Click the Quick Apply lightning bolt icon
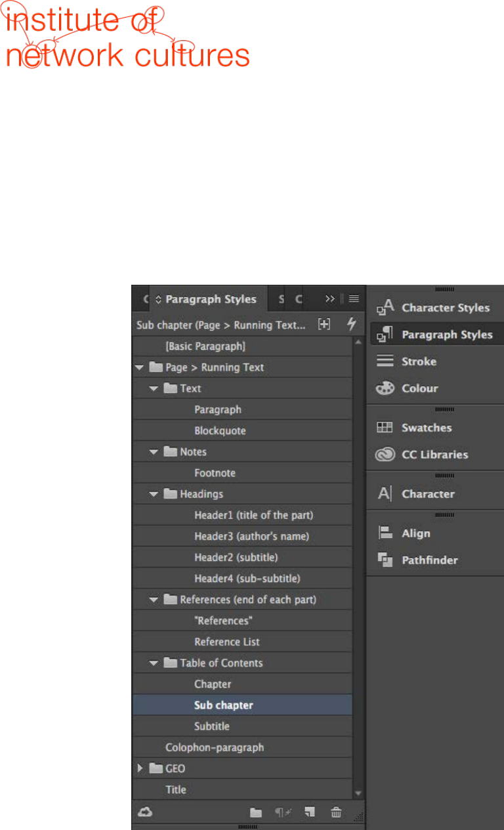504x830 pixels. pyautogui.click(x=351, y=324)
